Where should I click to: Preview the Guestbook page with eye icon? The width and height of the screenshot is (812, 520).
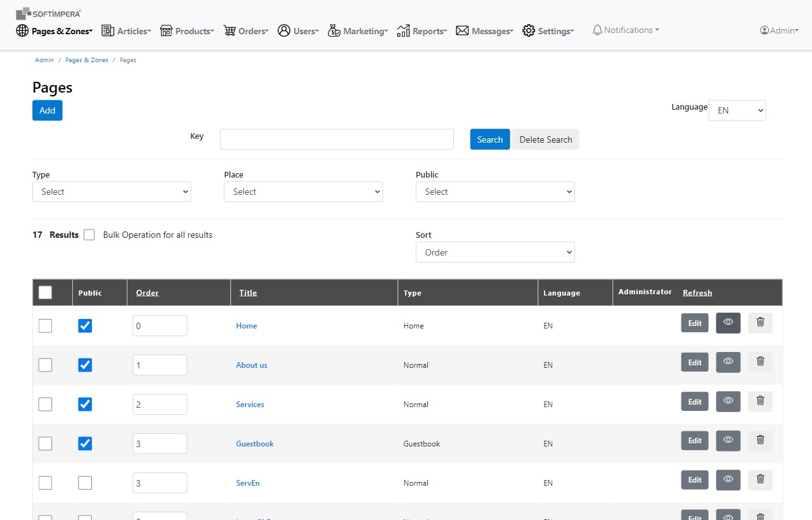click(728, 441)
